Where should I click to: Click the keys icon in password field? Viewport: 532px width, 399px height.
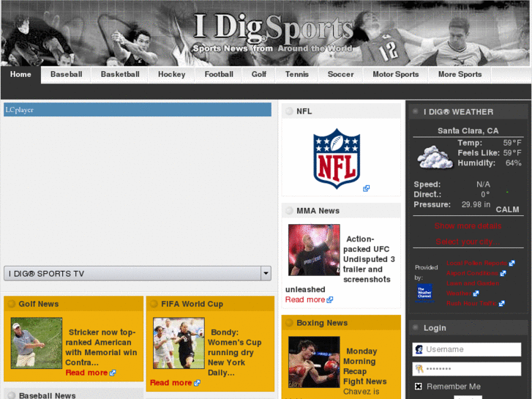[x=419, y=369]
